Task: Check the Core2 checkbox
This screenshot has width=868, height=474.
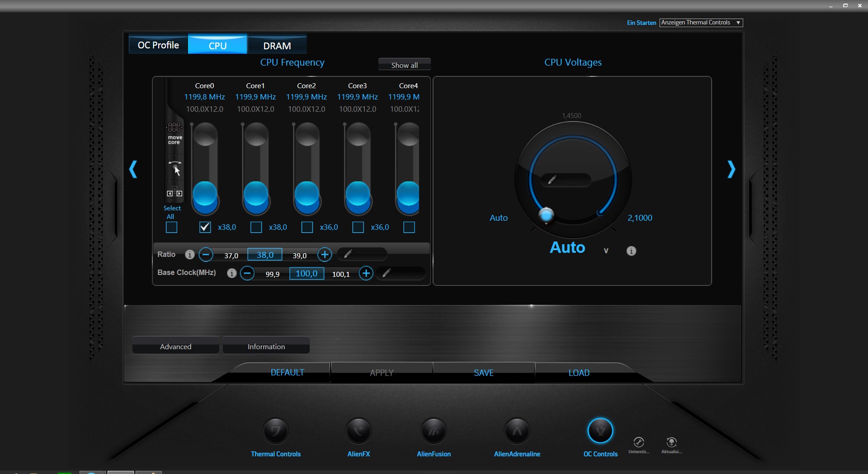Action: [307, 227]
